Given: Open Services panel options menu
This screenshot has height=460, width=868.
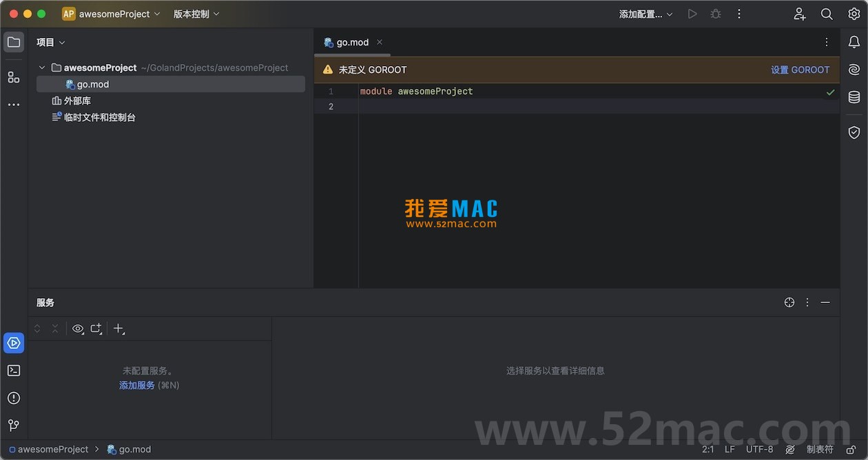Looking at the screenshot, I should pos(807,302).
